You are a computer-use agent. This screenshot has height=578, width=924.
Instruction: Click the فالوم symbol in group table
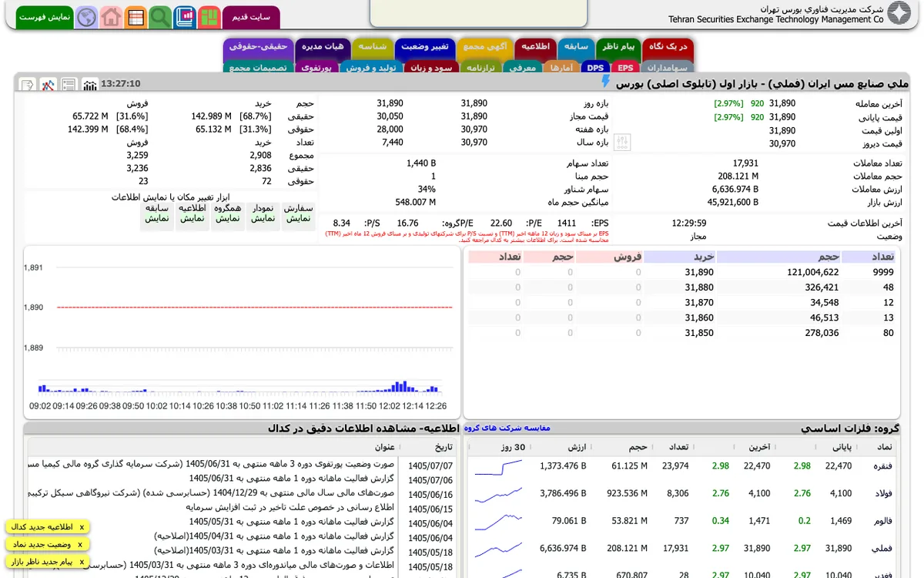883,521
